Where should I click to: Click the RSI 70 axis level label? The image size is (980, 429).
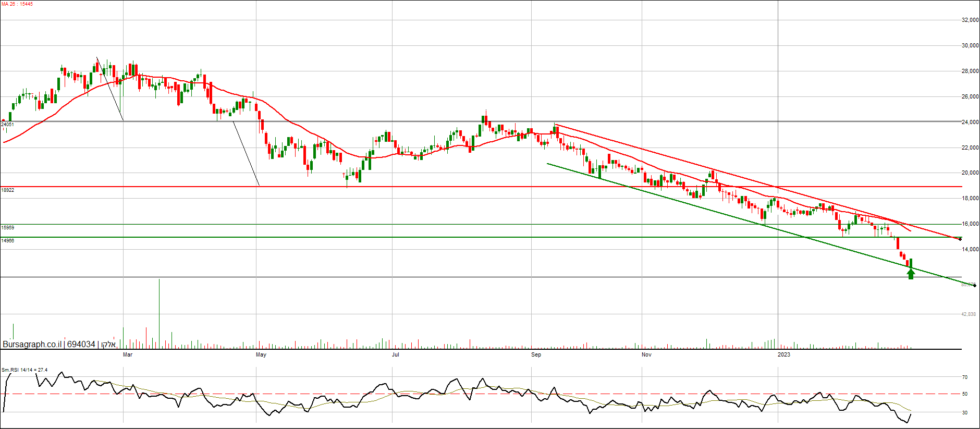(x=965, y=377)
